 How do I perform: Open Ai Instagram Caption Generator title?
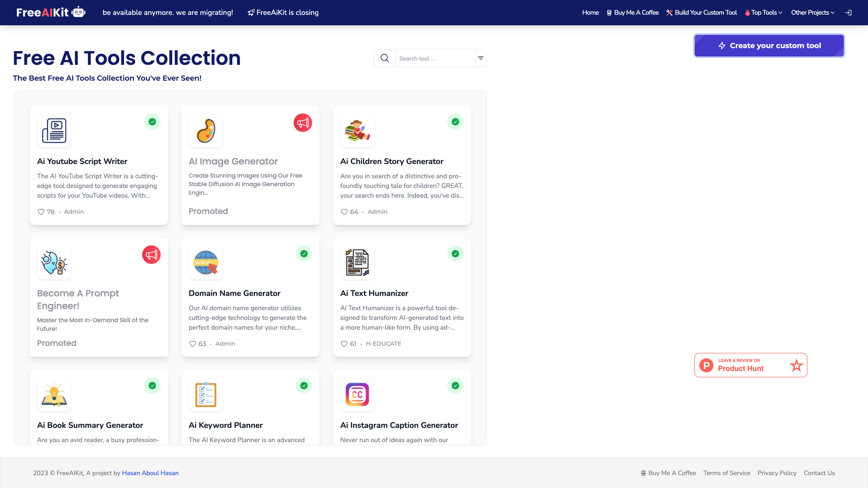tap(399, 425)
